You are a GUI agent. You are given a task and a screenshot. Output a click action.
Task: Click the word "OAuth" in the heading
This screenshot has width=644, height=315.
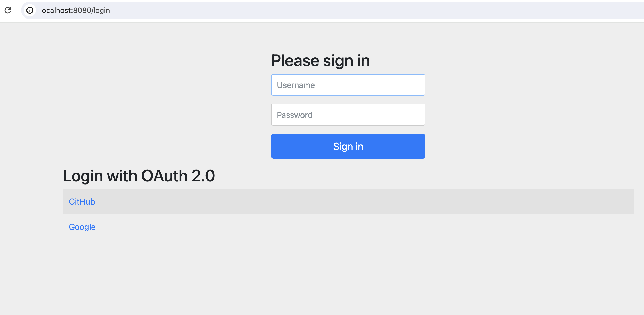tap(164, 176)
